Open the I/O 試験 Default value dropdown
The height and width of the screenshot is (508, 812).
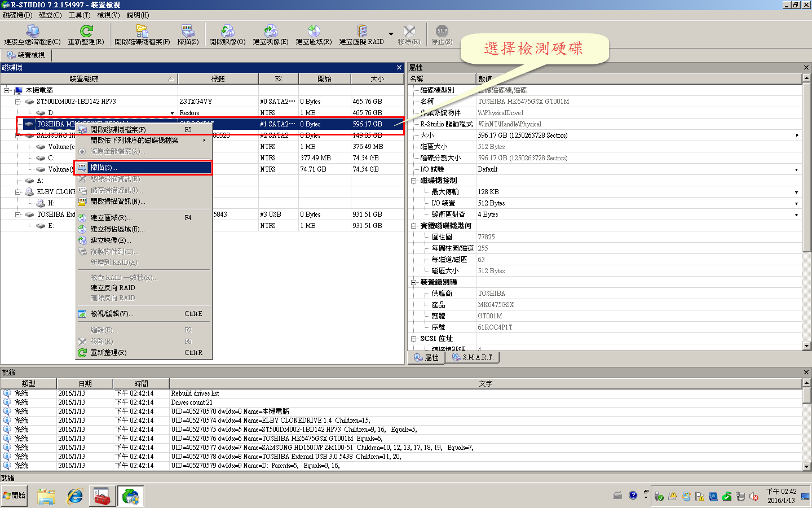[796, 169]
